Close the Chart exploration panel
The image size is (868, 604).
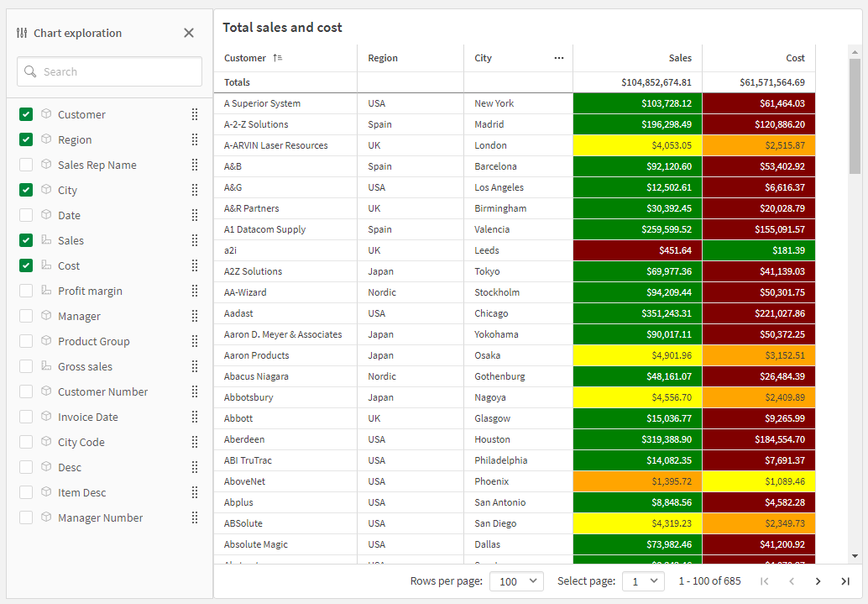(189, 33)
